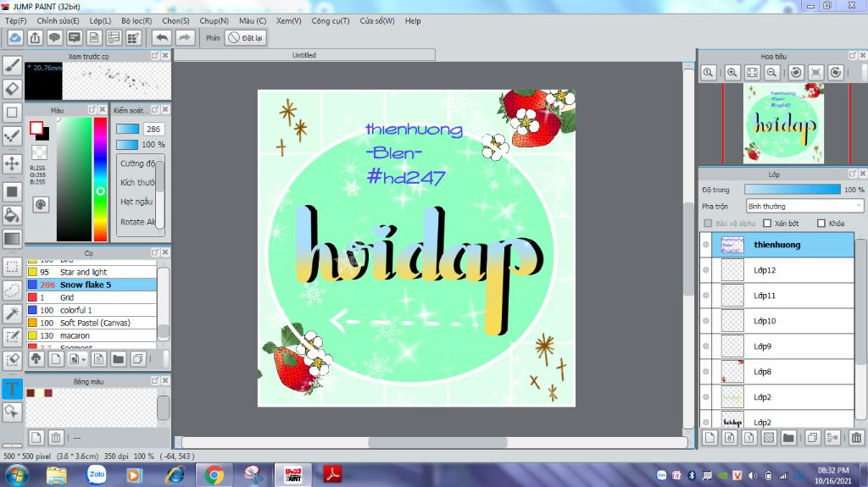Screen dimensions: 868x487
Task: Select the Gradient tool
Action: click(x=12, y=239)
